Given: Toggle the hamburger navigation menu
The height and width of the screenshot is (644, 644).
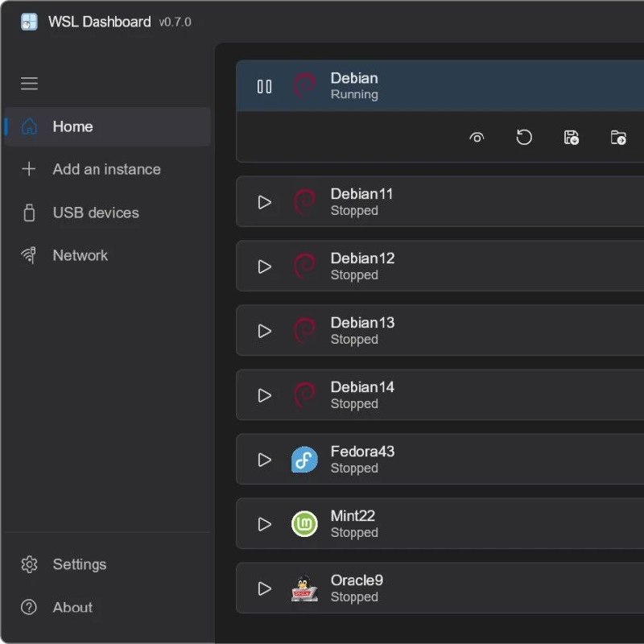Looking at the screenshot, I should (29, 84).
